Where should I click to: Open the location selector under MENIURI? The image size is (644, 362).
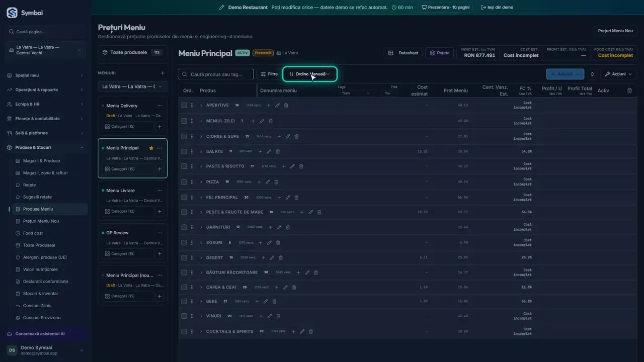tap(132, 86)
